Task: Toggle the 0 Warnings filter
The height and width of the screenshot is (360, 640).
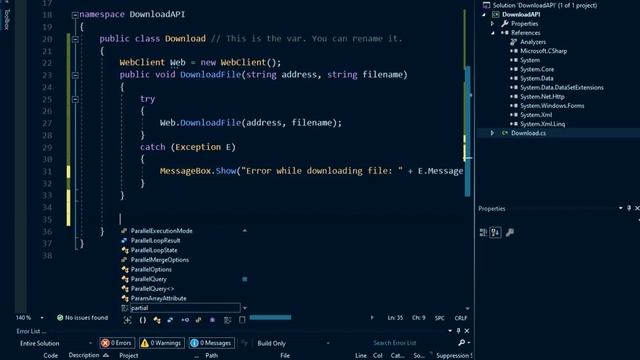Action: pos(162,343)
